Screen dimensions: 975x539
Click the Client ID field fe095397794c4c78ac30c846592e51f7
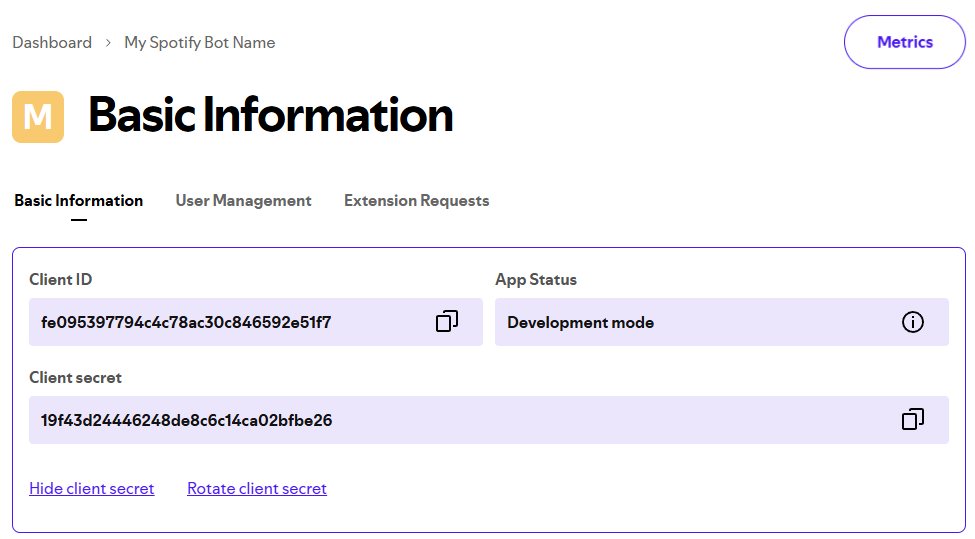256,322
